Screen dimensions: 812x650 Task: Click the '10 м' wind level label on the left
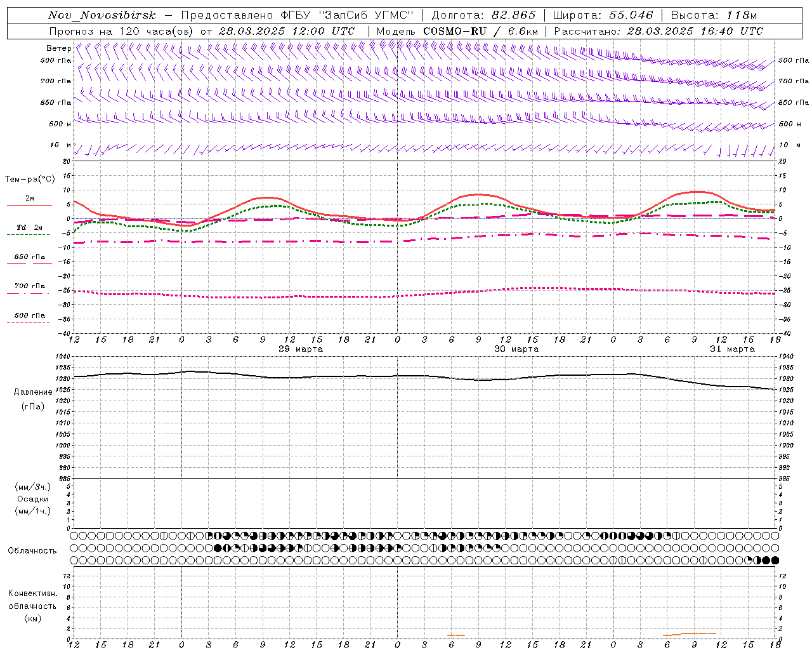tap(61, 145)
